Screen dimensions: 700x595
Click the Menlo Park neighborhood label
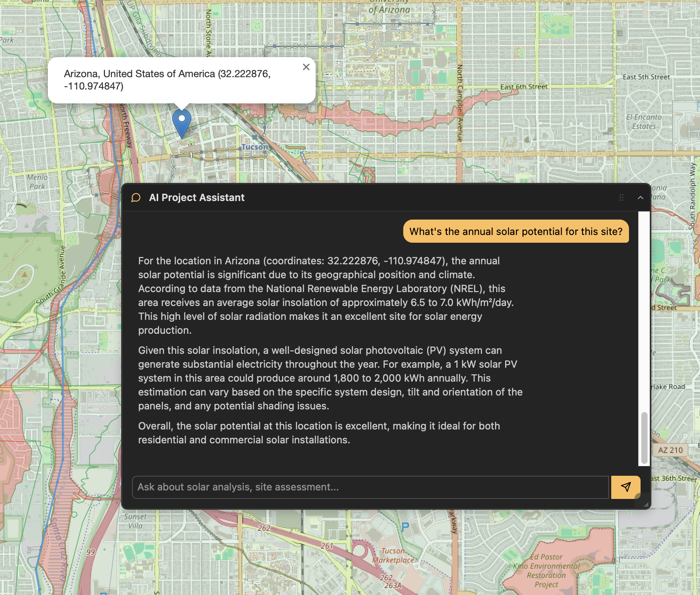pos(37,182)
